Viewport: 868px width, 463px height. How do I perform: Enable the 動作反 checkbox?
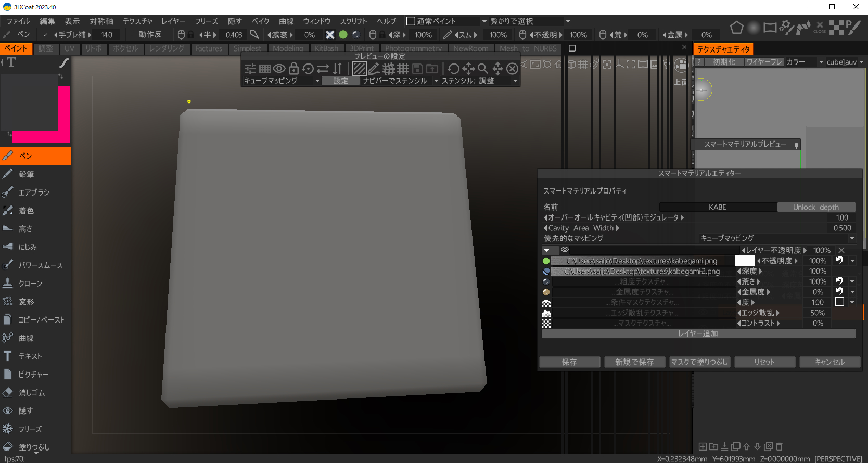pyautogui.click(x=132, y=35)
